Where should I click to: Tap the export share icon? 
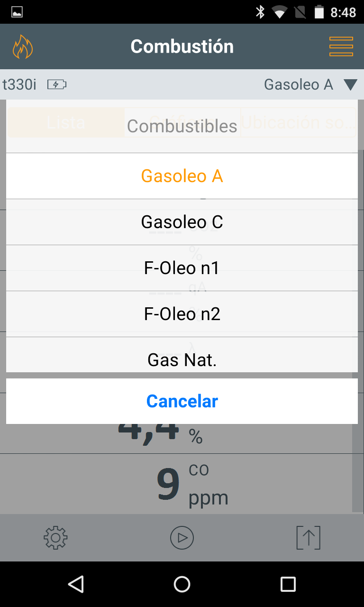click(308, 537)
